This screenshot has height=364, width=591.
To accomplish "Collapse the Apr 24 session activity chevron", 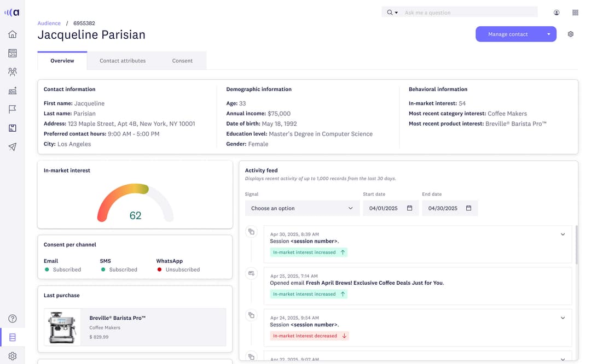I will [x=563, y=318].
